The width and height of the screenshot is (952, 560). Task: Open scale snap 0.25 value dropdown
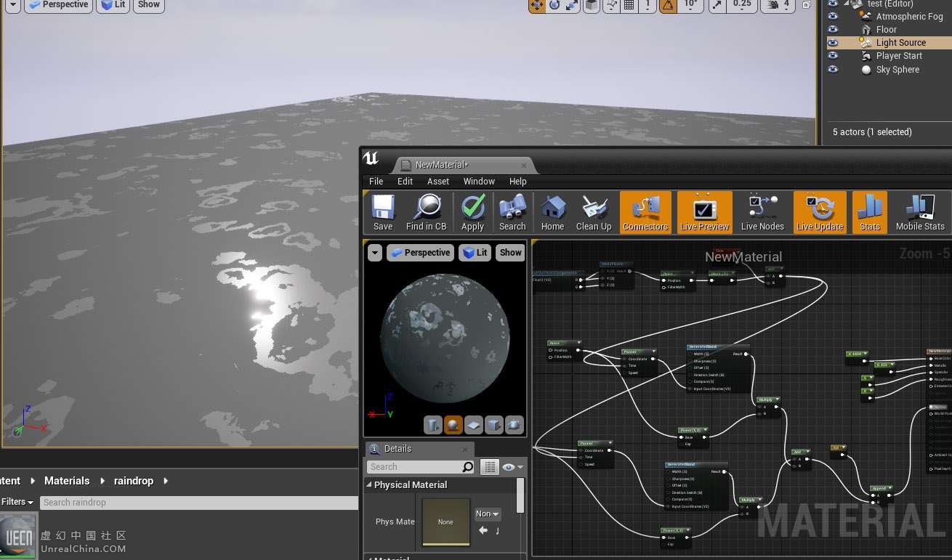coord(742,5)
